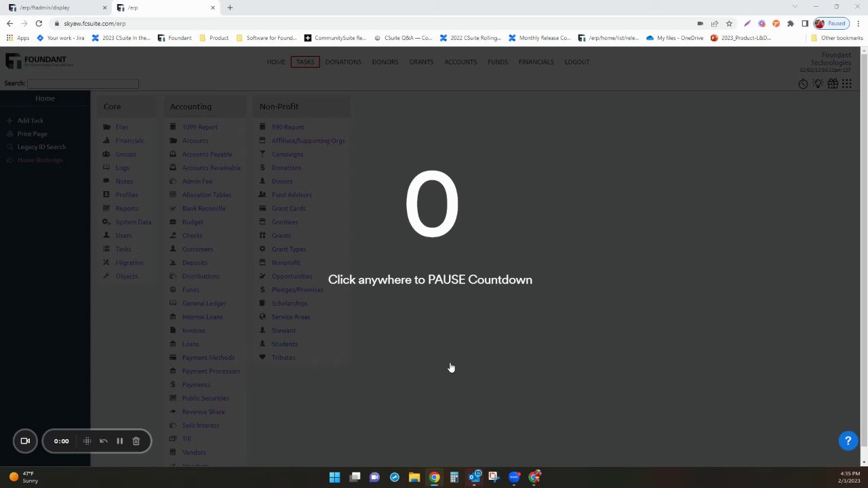Open the Grant Cards link
This screenshot has height=488, width=868.
click(x=288, y=208)
